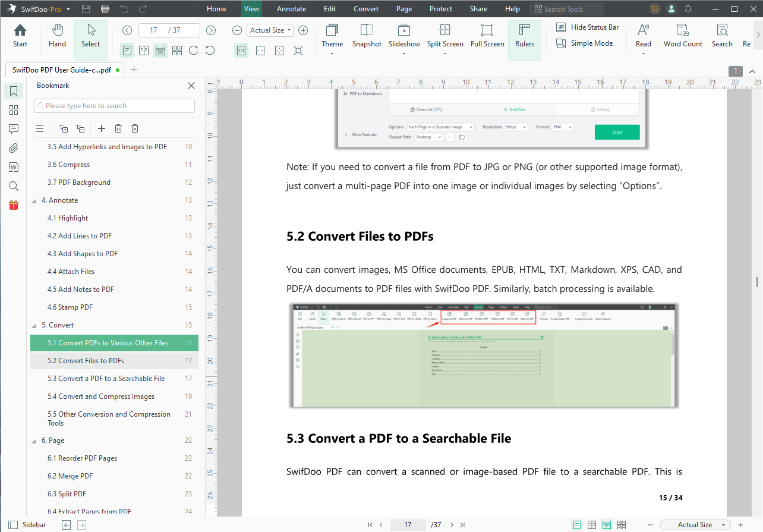Toggle single page view in toolbar
The width and height of the screenshot is (763, 532).
[x=127, y=51]
